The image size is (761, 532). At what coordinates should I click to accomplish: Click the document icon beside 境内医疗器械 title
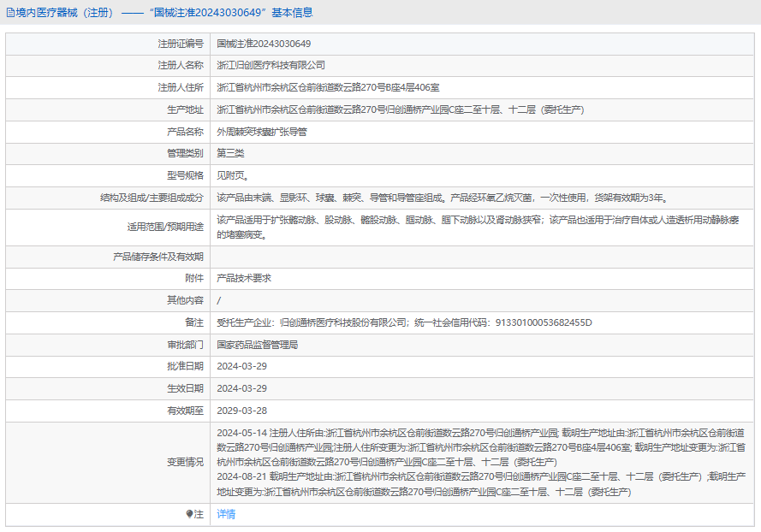10,13
